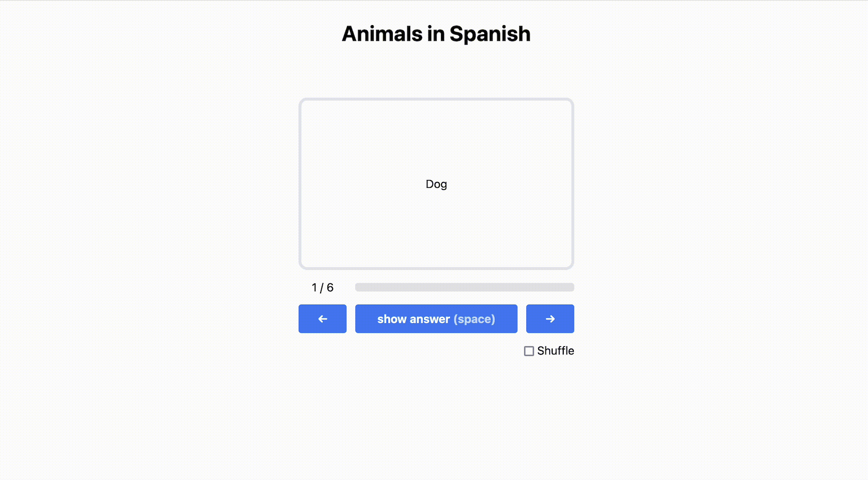Click the word Dog on the card

pyautogui.click(x=436, y=184)
